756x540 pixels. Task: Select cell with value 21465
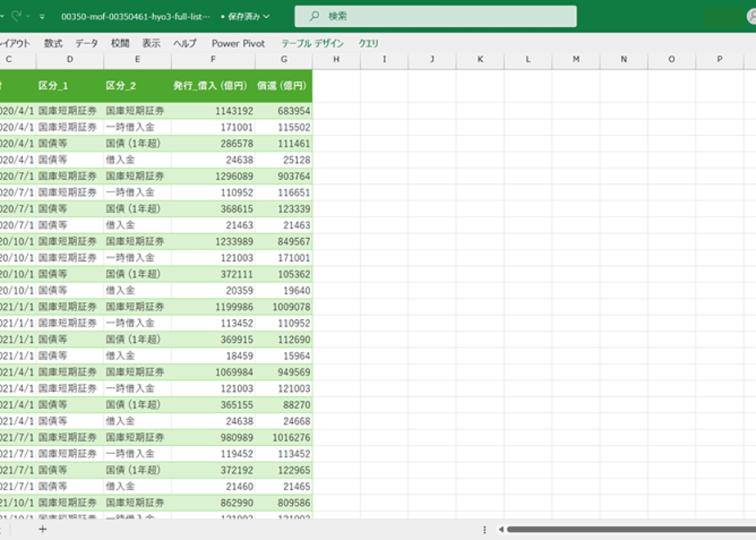[284, 487]
